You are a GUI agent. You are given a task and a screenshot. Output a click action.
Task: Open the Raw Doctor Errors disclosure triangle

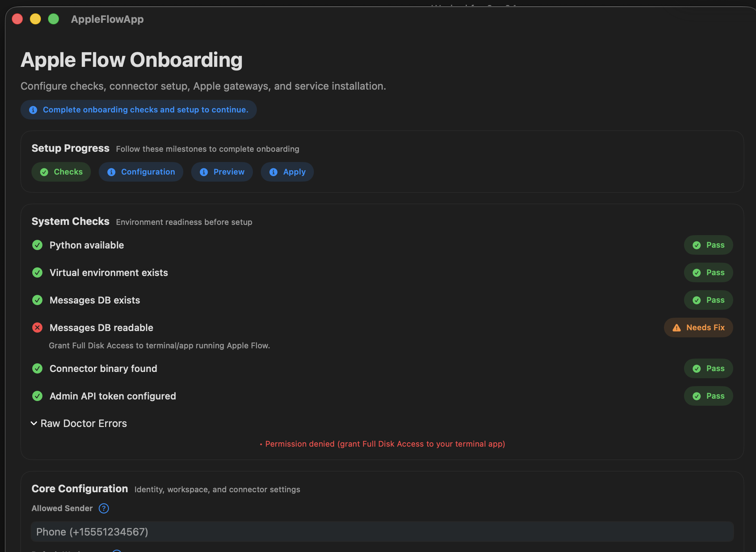pos(34,423)
